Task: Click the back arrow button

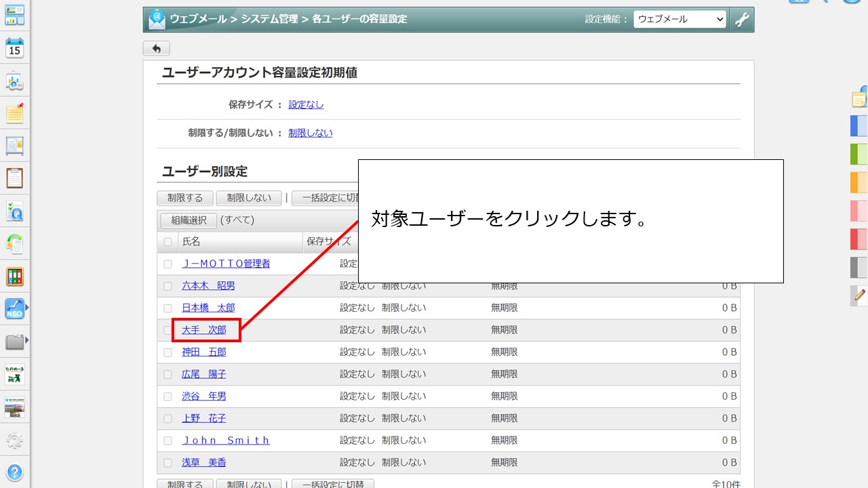Action: coord(156,49)
